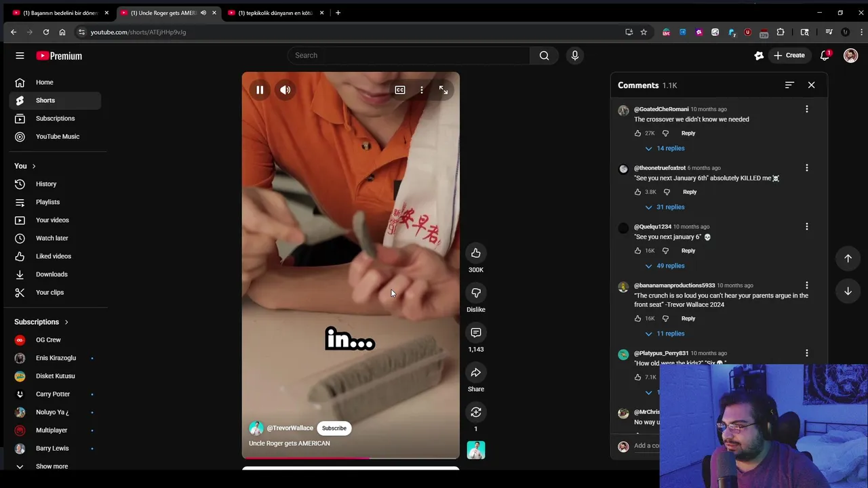Like GoatedCheRomani's comment with 27K likes
This screenshot has height=488, width=868.
pos(638,134)
